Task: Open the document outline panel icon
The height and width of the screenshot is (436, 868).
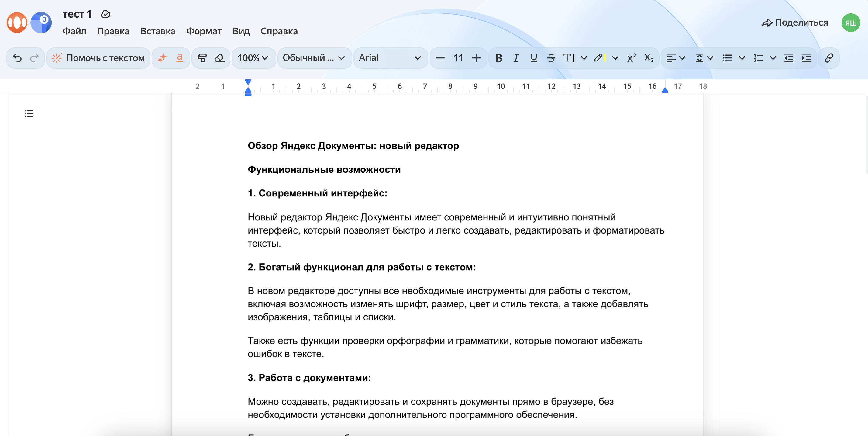Action: pyautogui.click(x=29, y=114)
